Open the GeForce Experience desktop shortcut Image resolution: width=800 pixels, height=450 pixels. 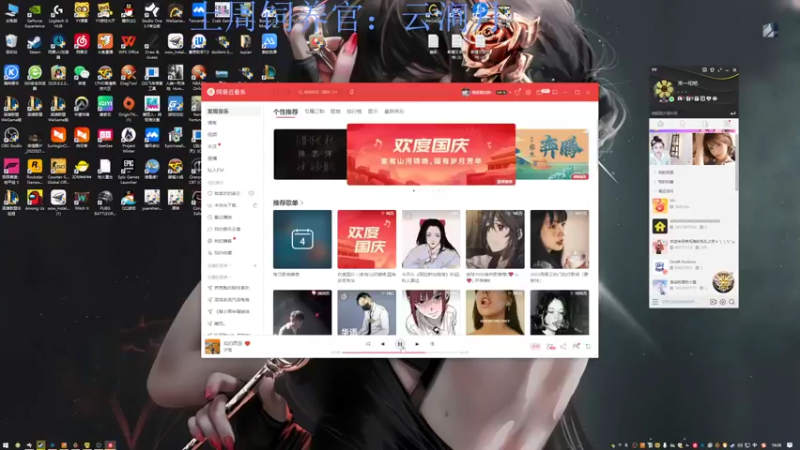34,14
